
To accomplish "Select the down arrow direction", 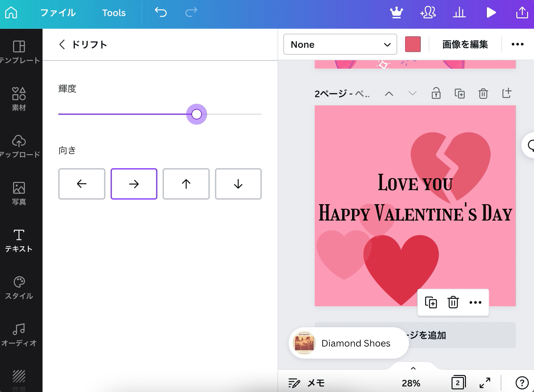I will pyautogui.click(x=238, y=184).
